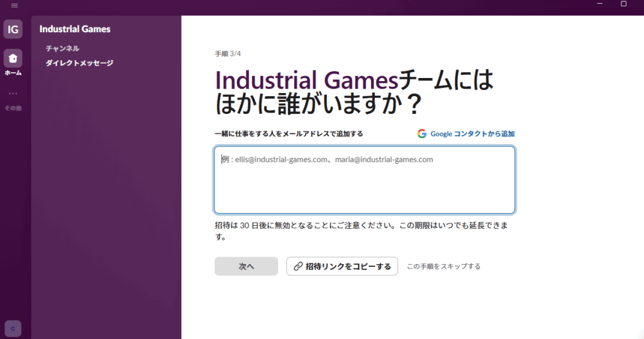644x339 pixels.
Task: Select チャンネル in the sidebar
Action: point(62,48)
